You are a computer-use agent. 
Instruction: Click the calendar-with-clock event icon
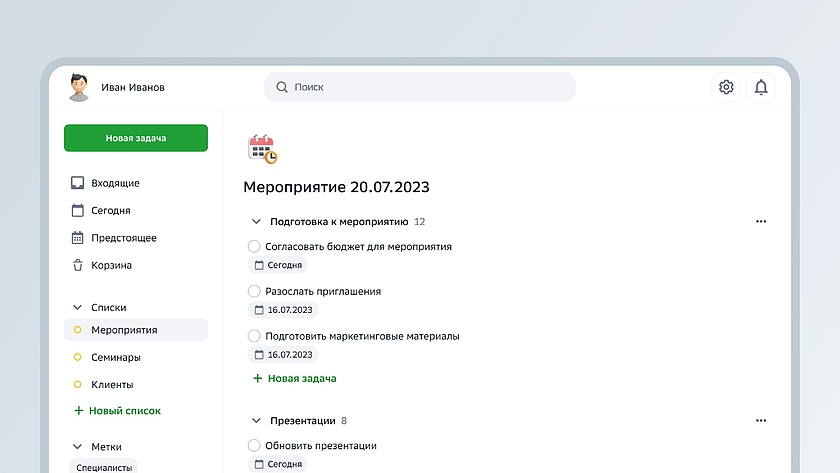(262, 149)
